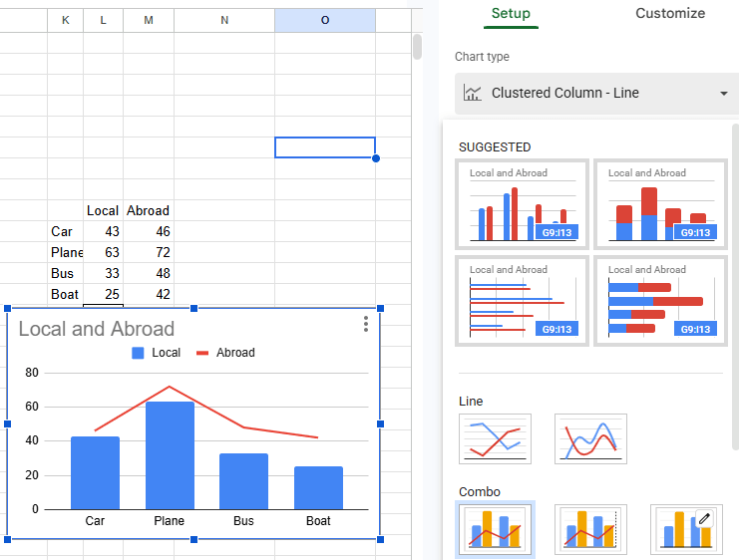Select column M header
The image size is (739, 560).
[x=149, y=20]
